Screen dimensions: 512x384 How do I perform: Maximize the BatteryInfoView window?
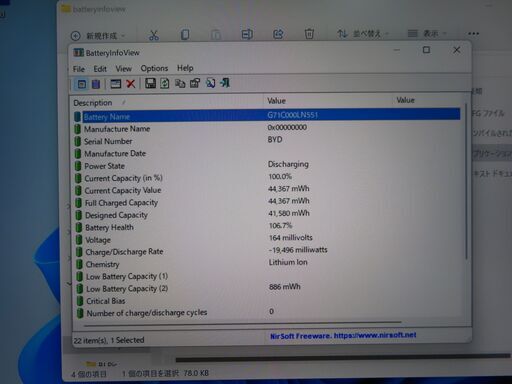point(426,50)
